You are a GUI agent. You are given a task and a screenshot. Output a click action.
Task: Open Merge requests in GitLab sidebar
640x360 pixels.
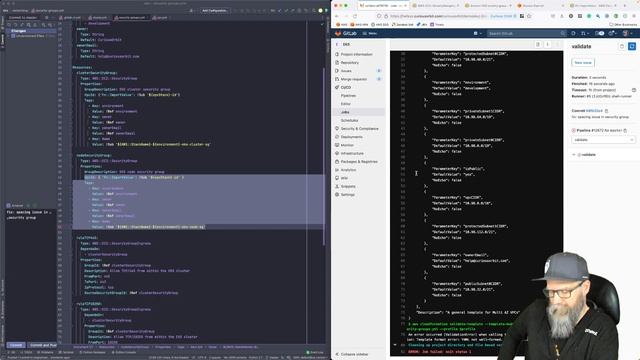[x=354, y=79]
